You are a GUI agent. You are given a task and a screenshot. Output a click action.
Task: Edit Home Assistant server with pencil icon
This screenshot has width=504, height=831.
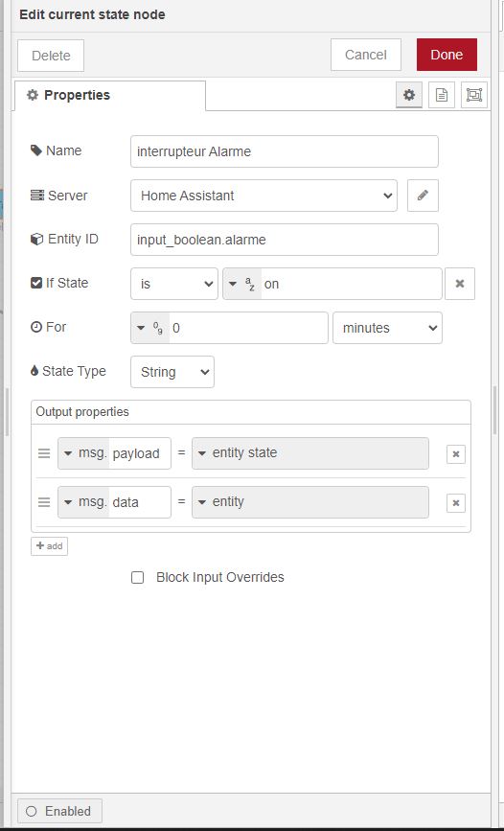click(x=423, y=196)
